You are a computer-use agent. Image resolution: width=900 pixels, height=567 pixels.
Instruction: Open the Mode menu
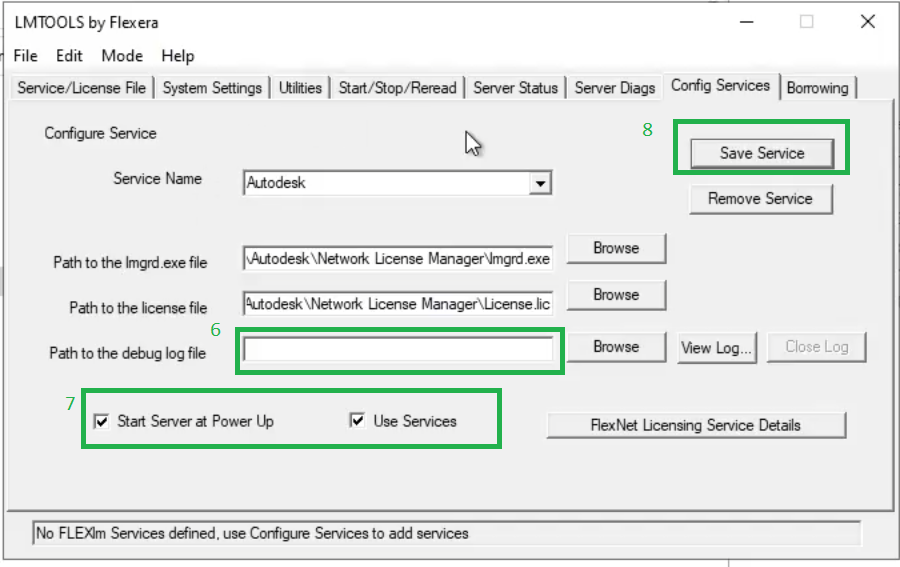coord(122,56)
